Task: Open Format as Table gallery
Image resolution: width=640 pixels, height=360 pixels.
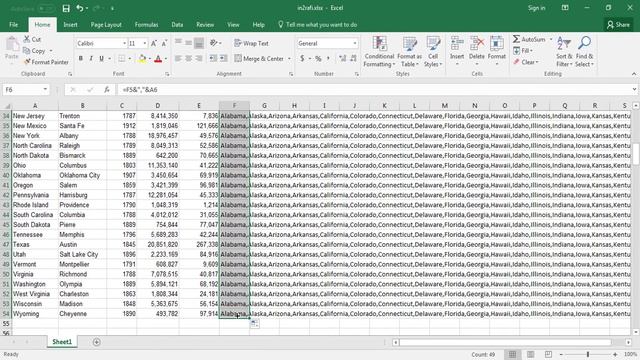Action: (x=409, y=52)
